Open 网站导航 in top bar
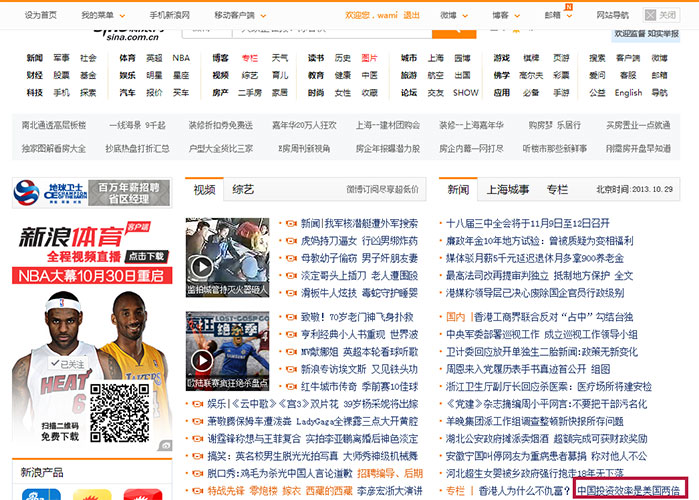Viewport: 699px width, 500px height. [x=613, y=15]
